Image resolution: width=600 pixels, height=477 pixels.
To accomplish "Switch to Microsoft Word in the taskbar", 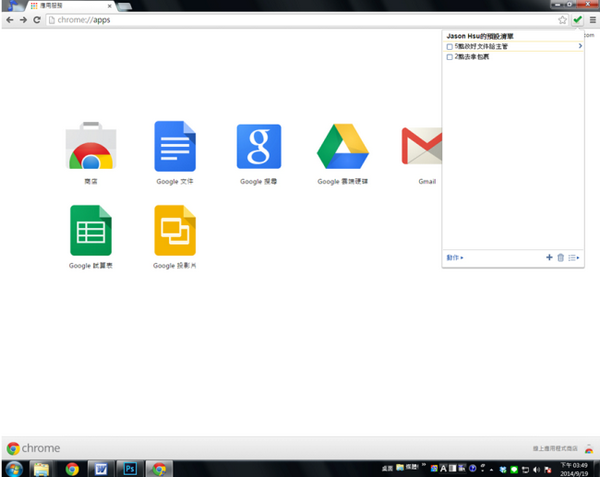I will coord(101,469).
